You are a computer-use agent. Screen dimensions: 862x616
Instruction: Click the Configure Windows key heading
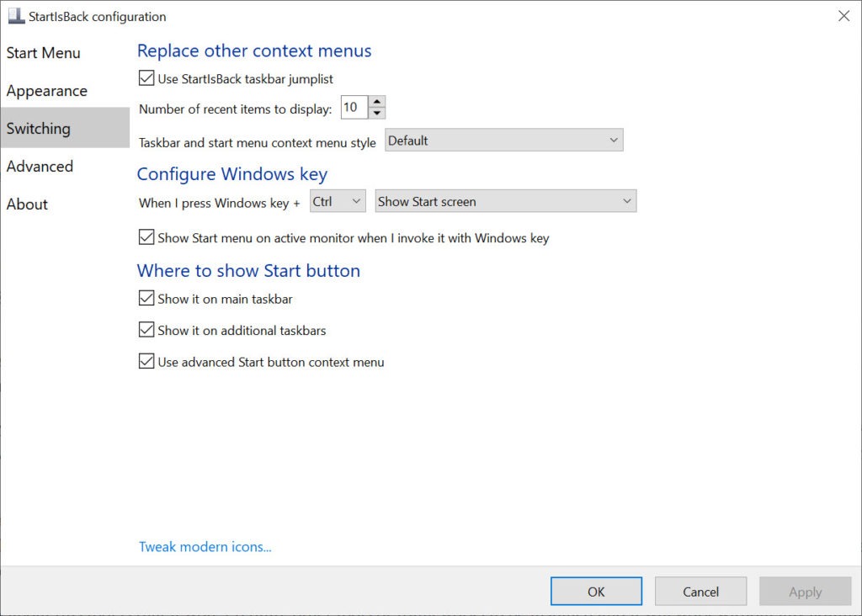[232, 174]
